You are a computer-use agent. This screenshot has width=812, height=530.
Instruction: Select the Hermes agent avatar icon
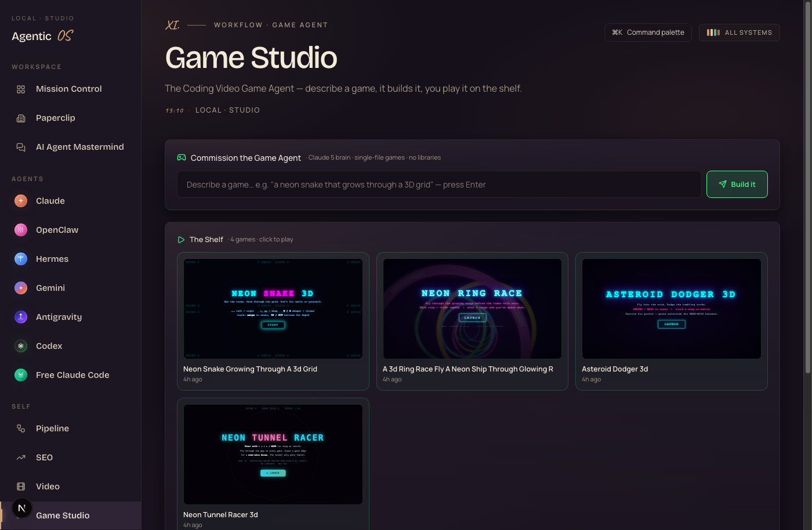click(x=21, y=259)
